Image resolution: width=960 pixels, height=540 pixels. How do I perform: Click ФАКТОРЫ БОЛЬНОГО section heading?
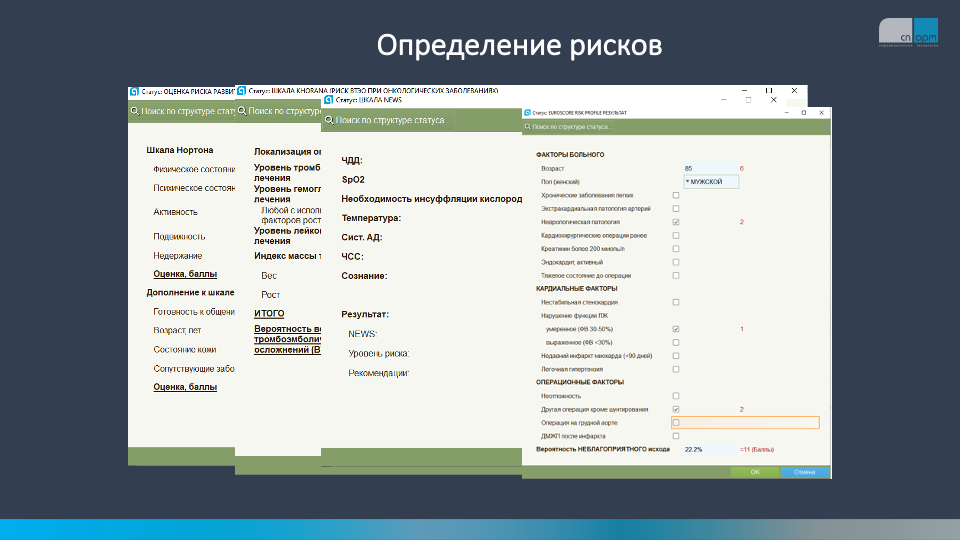click(x=570, y=155)
